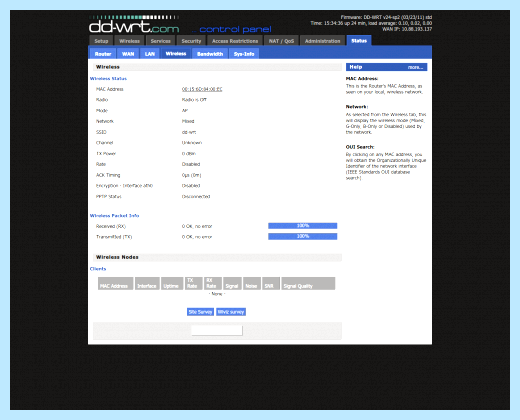Go to the Administration tab

322,41
